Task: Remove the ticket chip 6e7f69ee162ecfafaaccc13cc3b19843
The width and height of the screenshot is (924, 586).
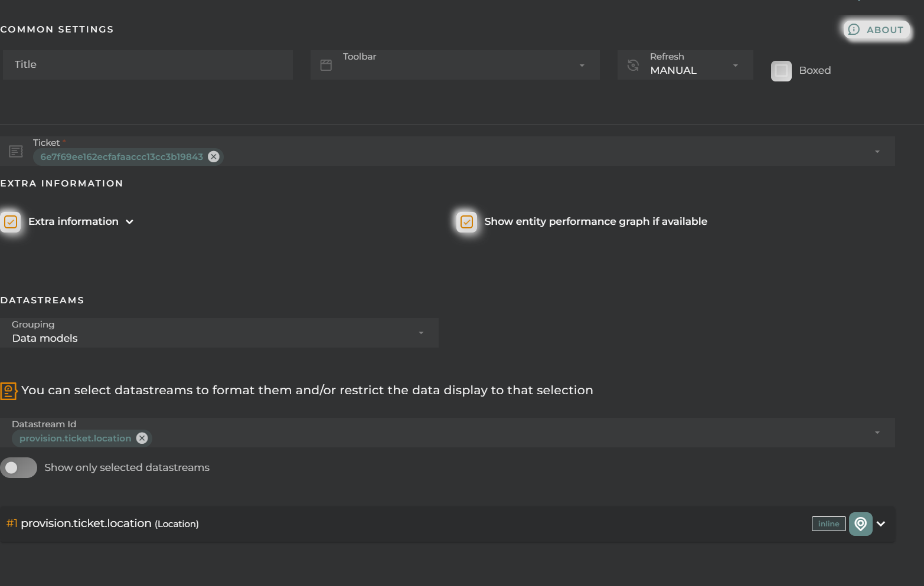Action: (214, 157)
